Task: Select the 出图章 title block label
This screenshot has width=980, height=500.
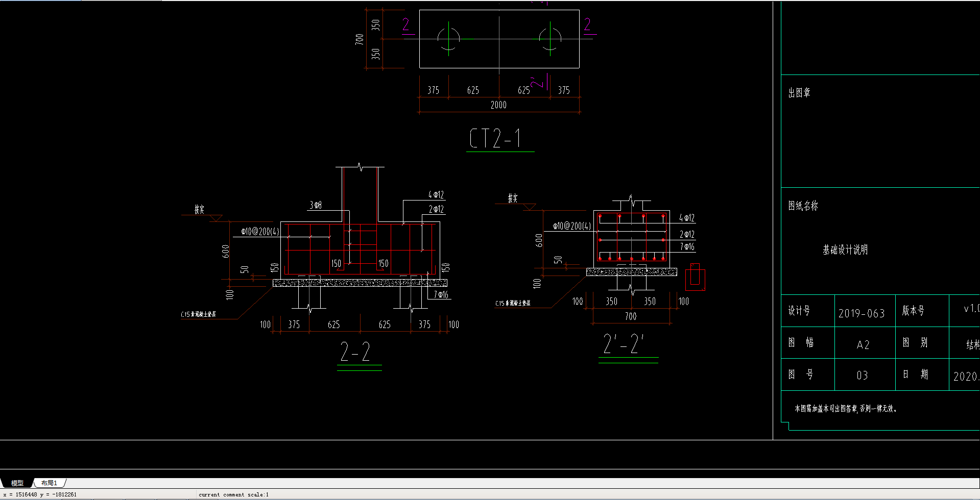Action: 799,92
